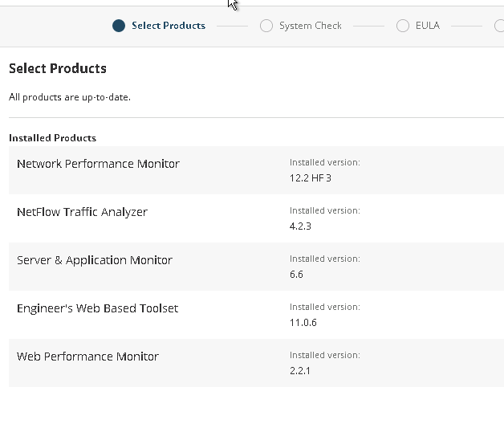
Task: Click the 'All products are up-to-date' message
Action: 70,97
